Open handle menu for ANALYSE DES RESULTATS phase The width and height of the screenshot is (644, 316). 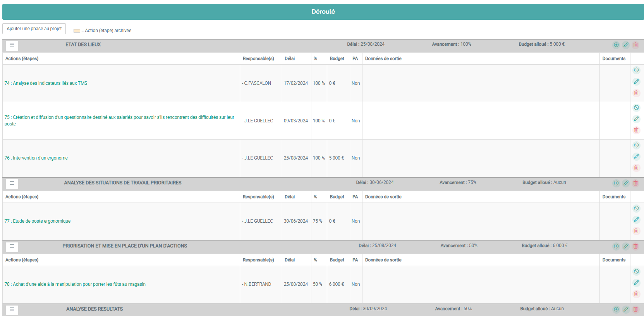tap(12, 310)
